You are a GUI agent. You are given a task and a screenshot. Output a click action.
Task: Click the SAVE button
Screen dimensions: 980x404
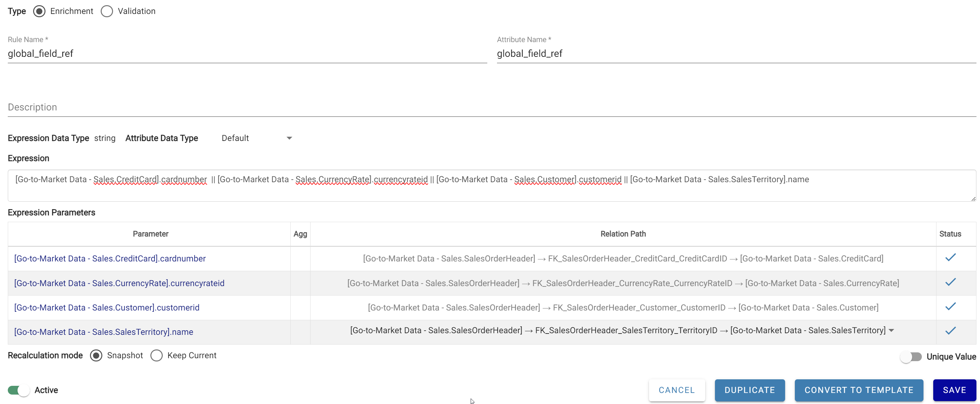954,390
